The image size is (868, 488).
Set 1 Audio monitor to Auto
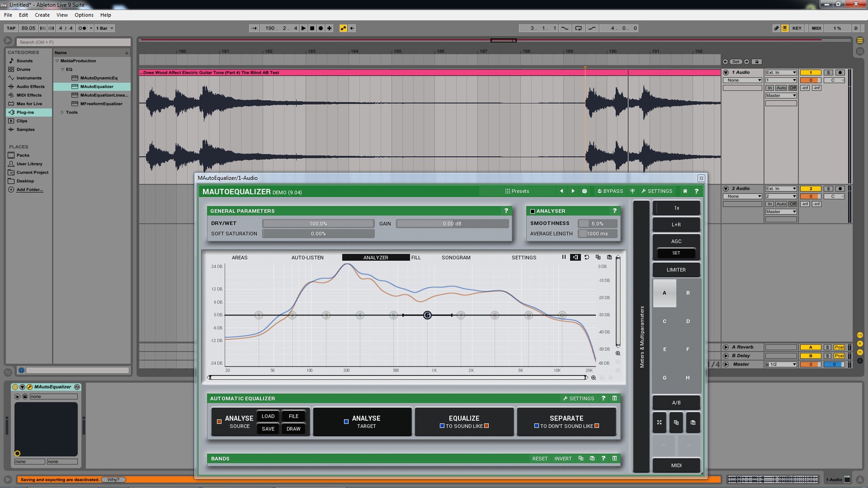[x=781, y=88]
